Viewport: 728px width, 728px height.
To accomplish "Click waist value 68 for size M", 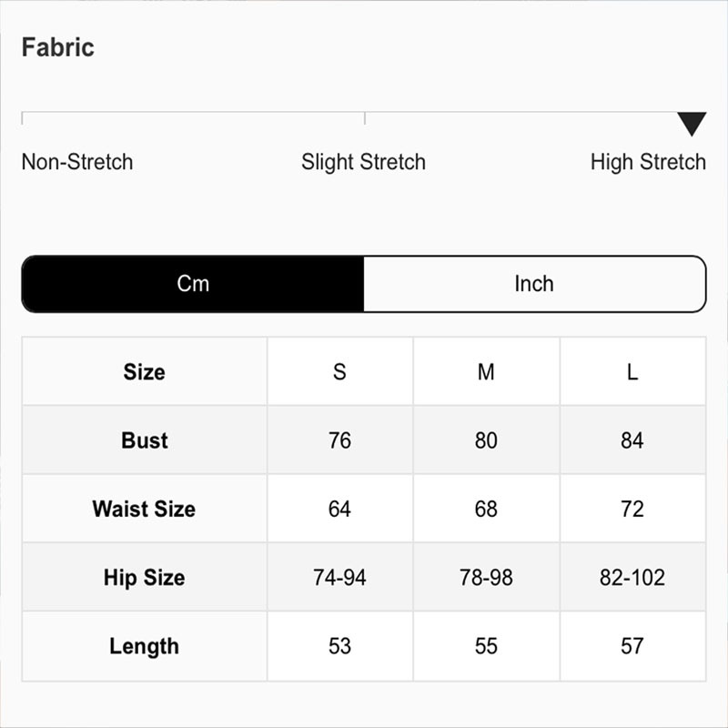I will [x=486, y=509].
